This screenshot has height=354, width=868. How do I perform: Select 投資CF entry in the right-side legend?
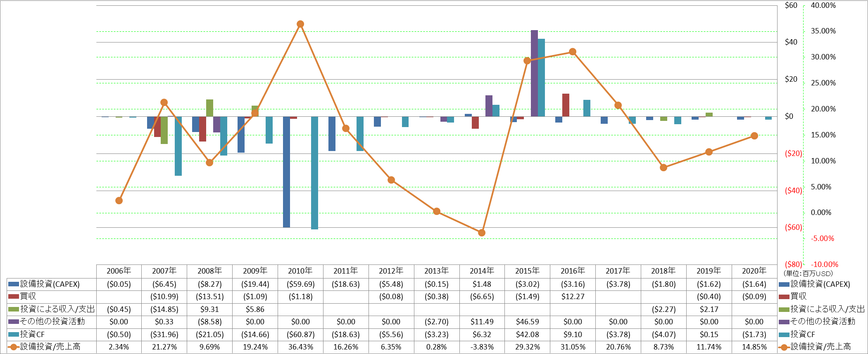click(x=797, y=335)
